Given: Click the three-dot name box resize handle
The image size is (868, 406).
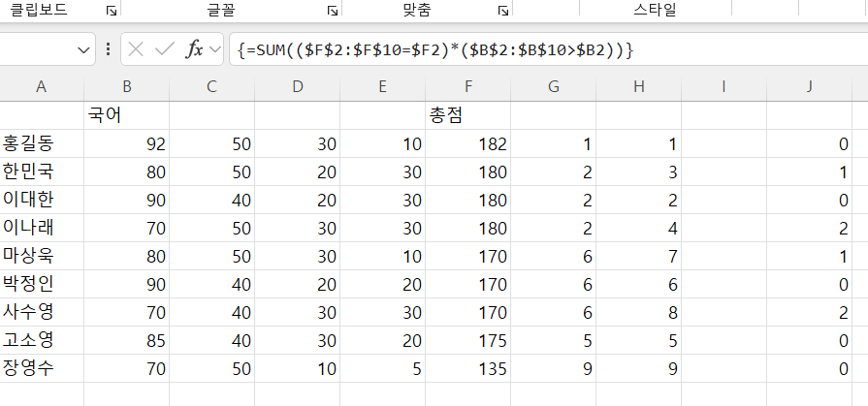Looking at the screenshot, I should [x=108, y=49].
